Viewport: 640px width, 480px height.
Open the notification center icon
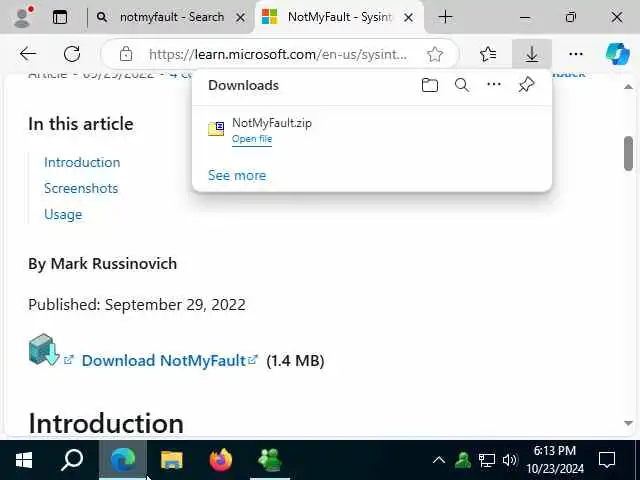click(x=607, y=460)
